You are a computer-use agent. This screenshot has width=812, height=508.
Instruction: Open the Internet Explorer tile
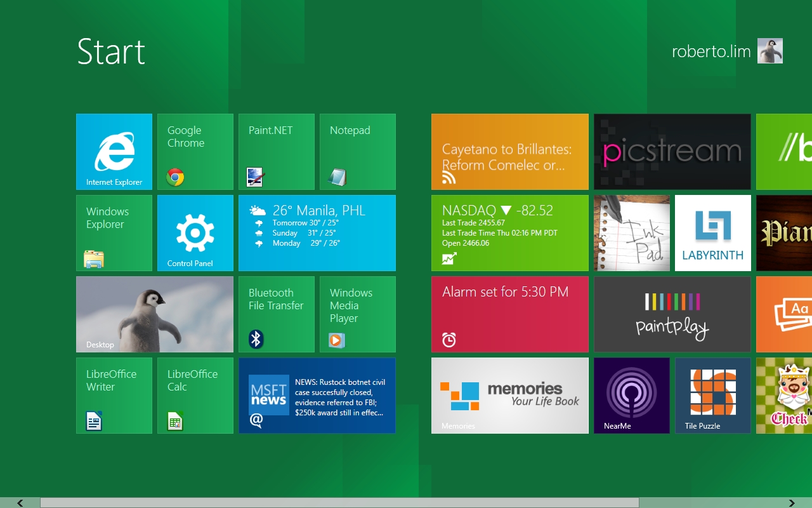(114, 152)
